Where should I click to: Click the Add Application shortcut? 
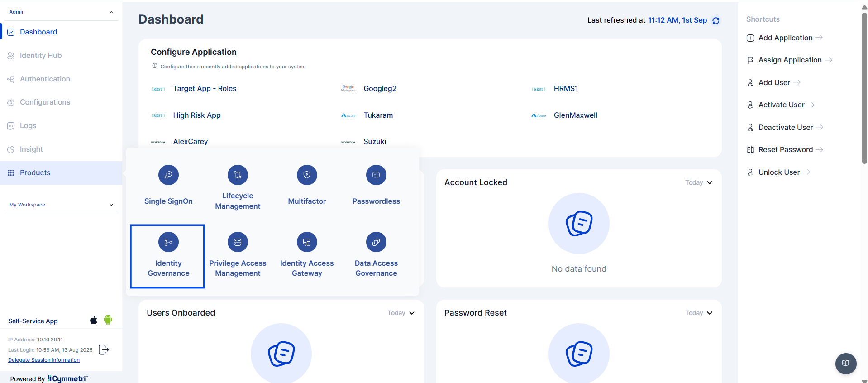(785, 38)
